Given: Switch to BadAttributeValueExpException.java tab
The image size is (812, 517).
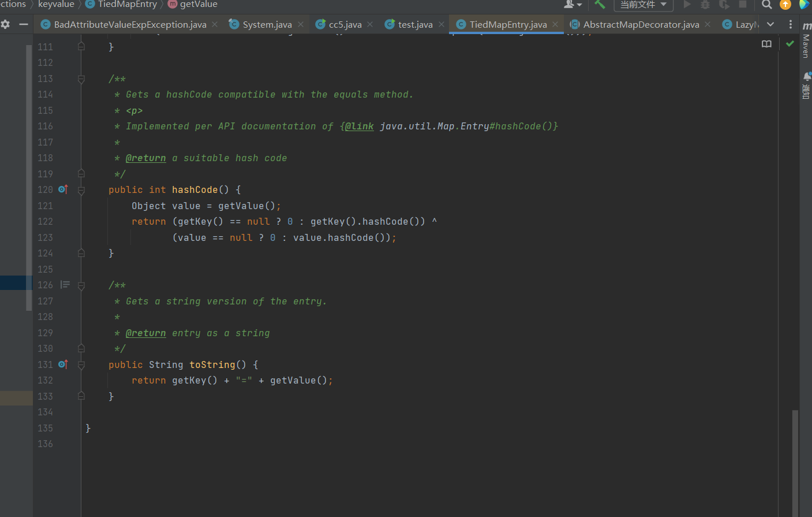Looking at the screenshot, I should tap(124, 24).
